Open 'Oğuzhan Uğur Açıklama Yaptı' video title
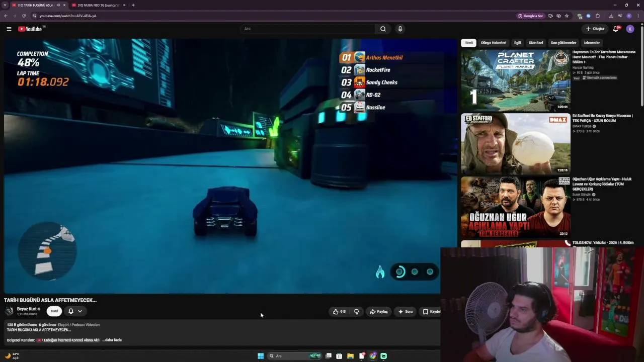Viewport: 644px width, 362px height. point(602,184)
